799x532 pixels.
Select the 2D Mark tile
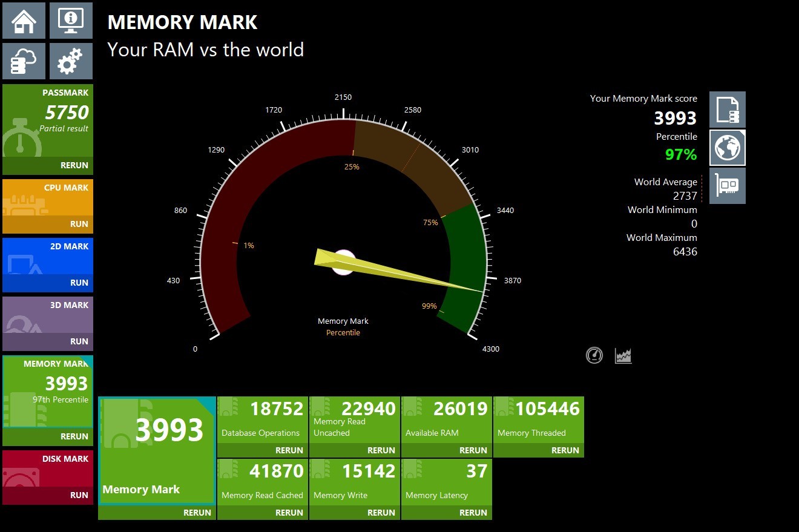point(48,258)
